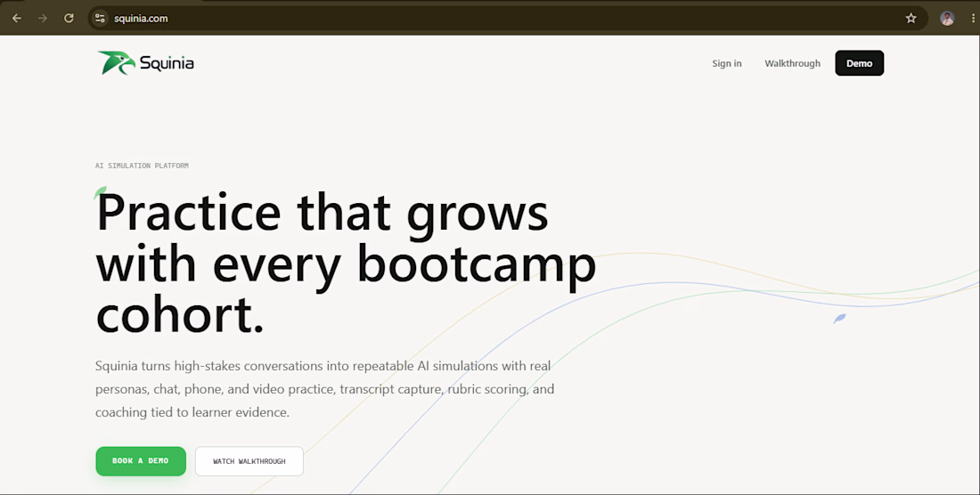Click the Squinia bird logo
This screenshot has width=980, height=495.
coord(116,63)
